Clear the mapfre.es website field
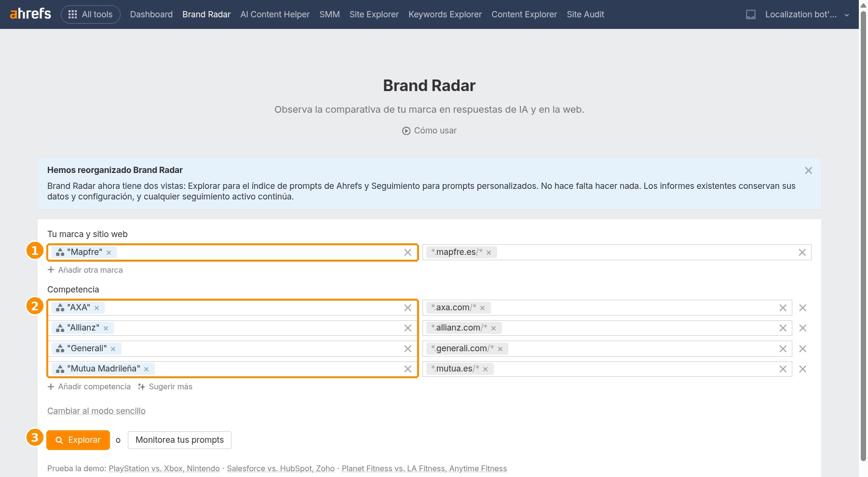 tap(802, 252)
